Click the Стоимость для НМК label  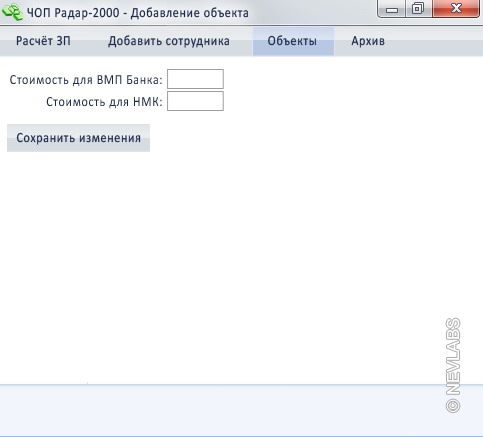104,102
